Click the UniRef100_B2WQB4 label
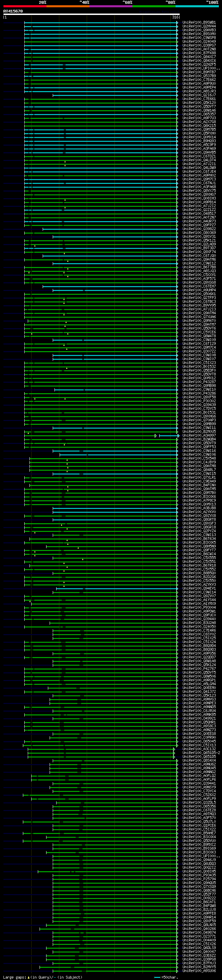This screenshot has height=980, width=222. click(x=199, y=439)
